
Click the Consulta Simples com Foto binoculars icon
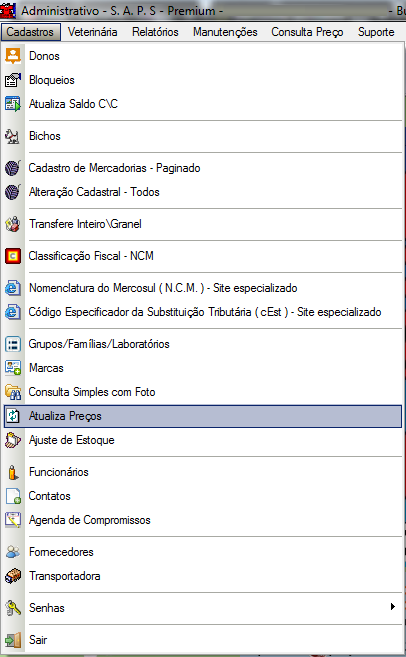tap(13, 392)
